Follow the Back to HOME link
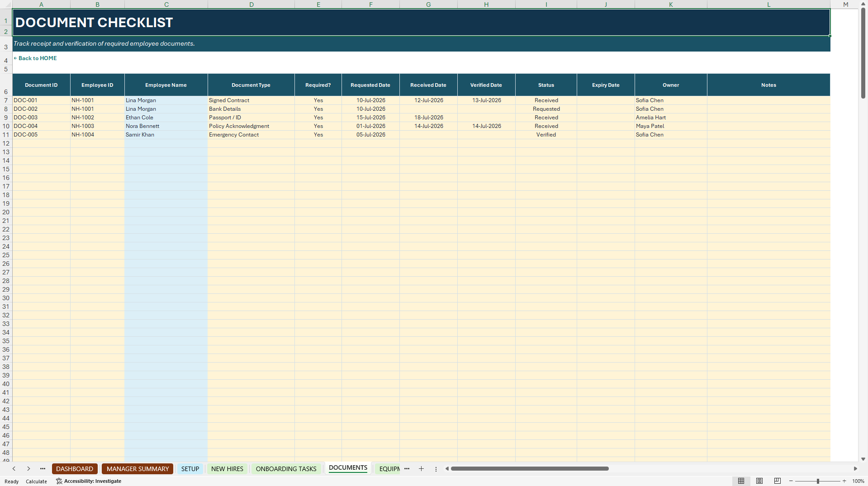868x486 pixels. 35,58
